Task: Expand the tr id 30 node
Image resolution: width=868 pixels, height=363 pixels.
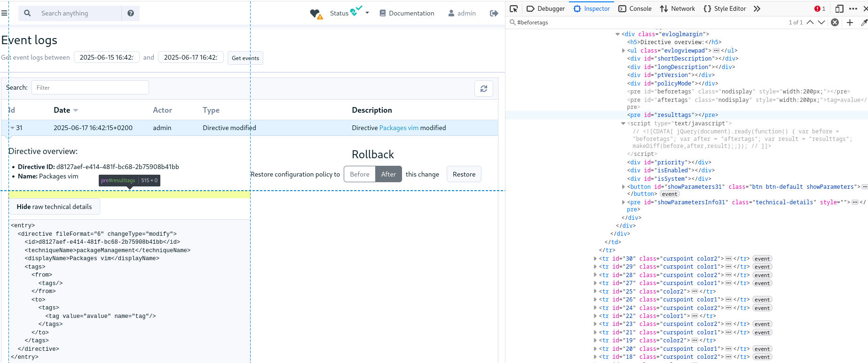Action: click(595, 258)
